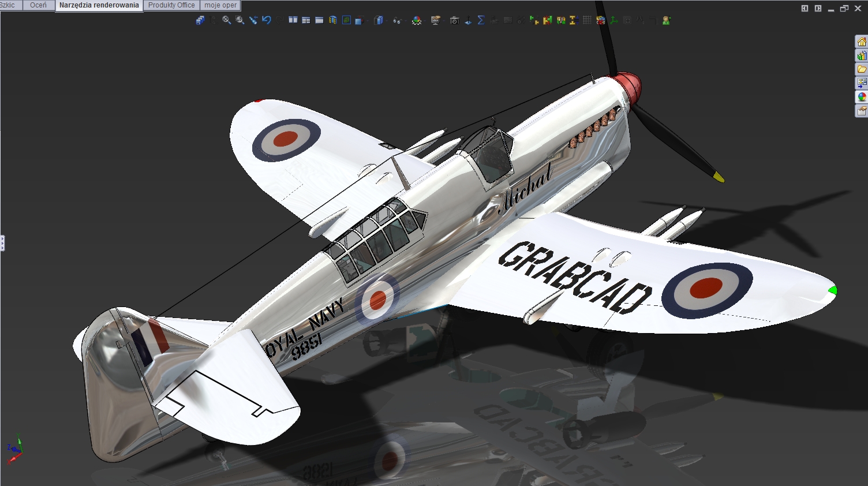Switch to single viewport window icon
The height and width of the screenshot is (486, 868).
pos(319,20)
